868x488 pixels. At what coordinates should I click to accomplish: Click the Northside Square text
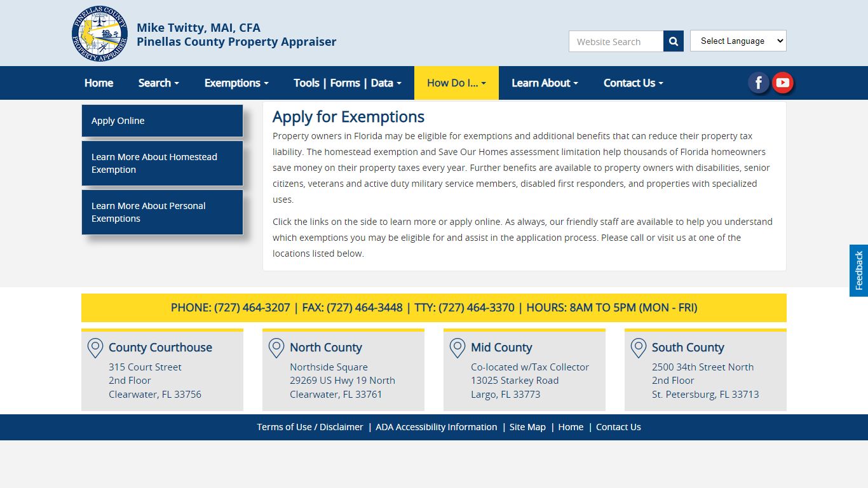tap(329, 367)
